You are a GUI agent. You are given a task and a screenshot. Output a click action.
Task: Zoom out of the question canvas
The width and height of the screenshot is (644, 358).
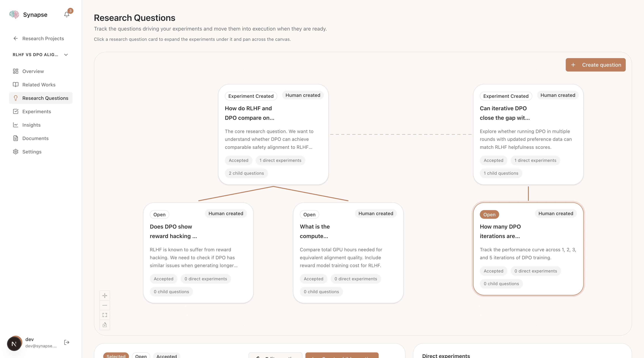(x=105, y=305)
